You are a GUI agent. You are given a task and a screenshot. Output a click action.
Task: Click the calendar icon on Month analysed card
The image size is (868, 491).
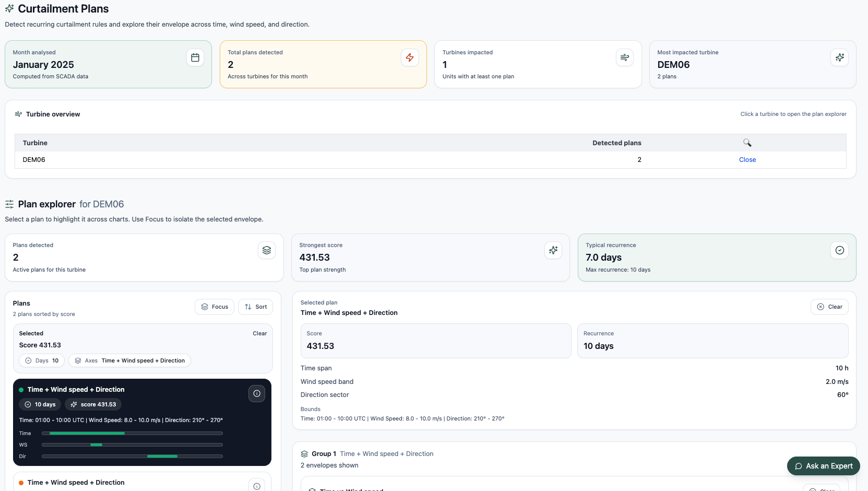pyautogui.click(x=195, y=57)
